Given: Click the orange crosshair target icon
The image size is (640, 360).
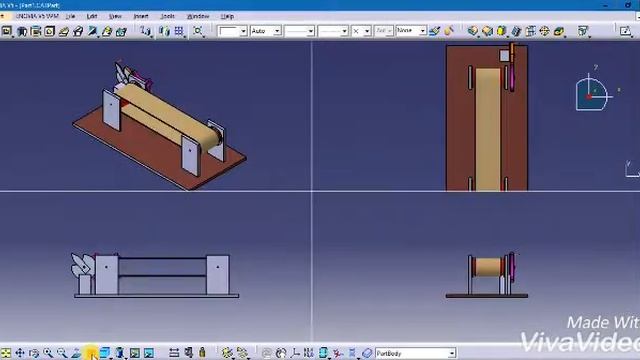Looking at the screenshot, I should click(544, 31).
